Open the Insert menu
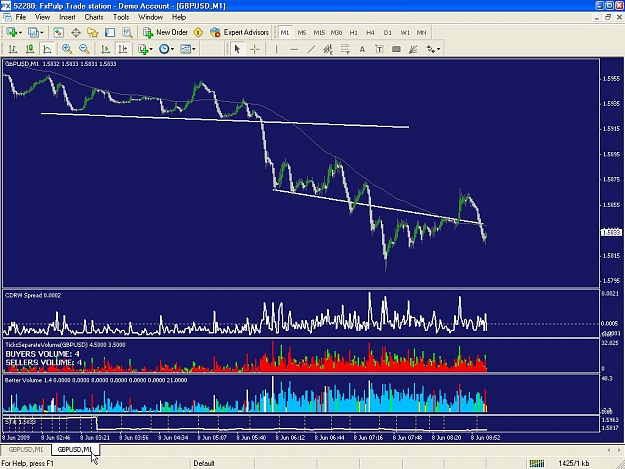 coord(67,17)
